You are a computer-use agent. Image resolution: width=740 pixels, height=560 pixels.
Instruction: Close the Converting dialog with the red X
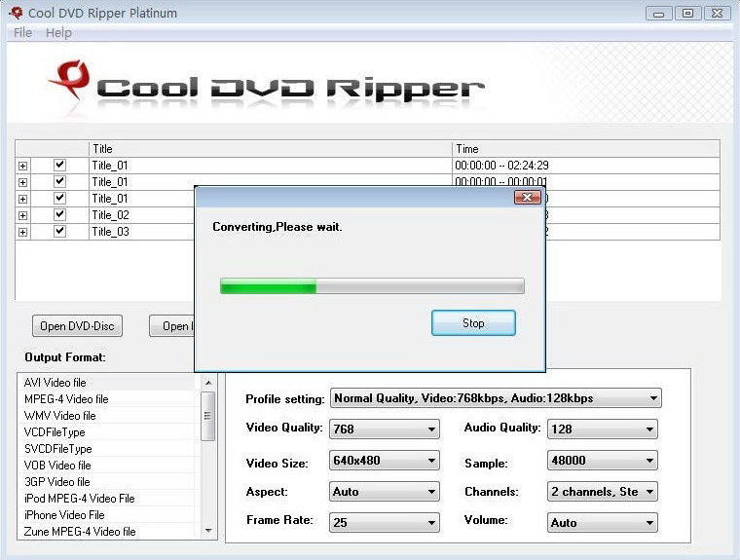pyautogui.click(x=527, y=198)
